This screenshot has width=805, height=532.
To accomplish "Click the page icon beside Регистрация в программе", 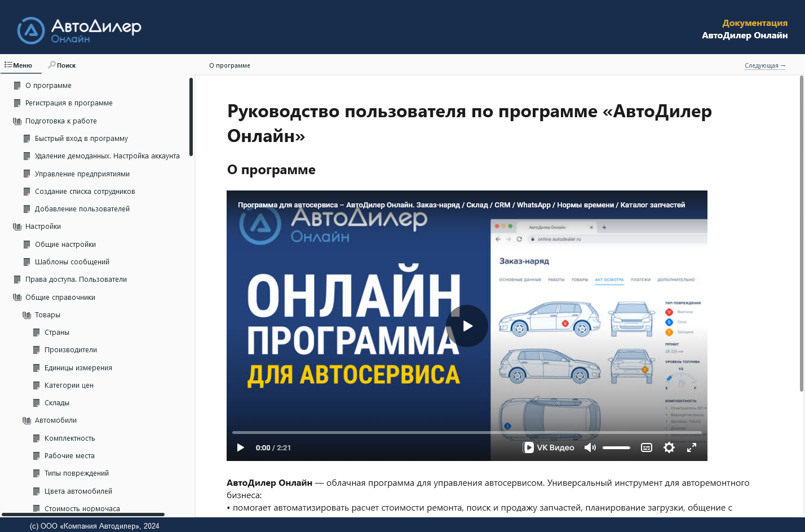I will tap(17, 103).
